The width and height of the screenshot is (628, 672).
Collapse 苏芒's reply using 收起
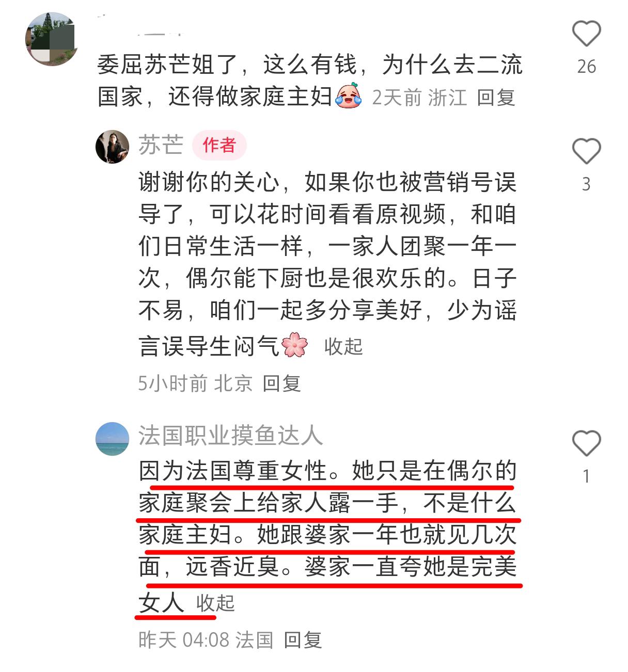tap(343, 346)
